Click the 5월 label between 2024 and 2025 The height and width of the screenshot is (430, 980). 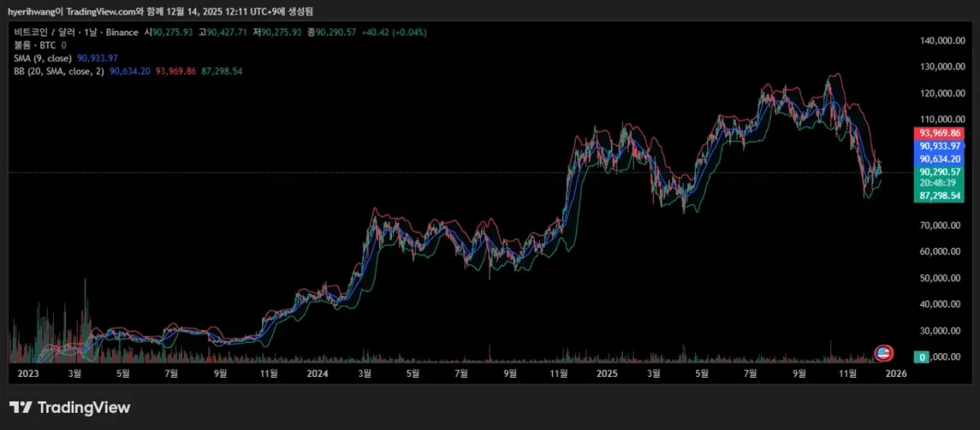coord(412,373)
